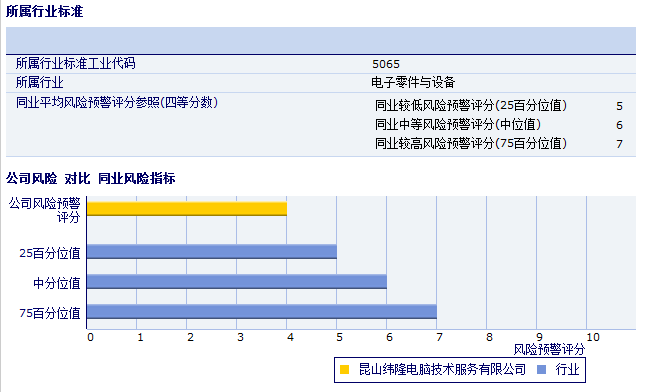
Task: Click the 风险预警评分 axis title
Action: coord(549,349)
